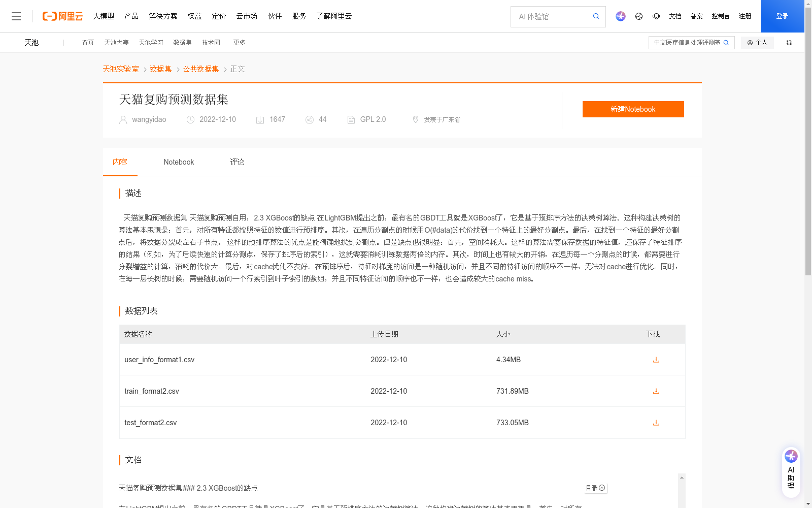Open 解决方案 in the top navigation
The image size is (812, 508).
[163, 16]
